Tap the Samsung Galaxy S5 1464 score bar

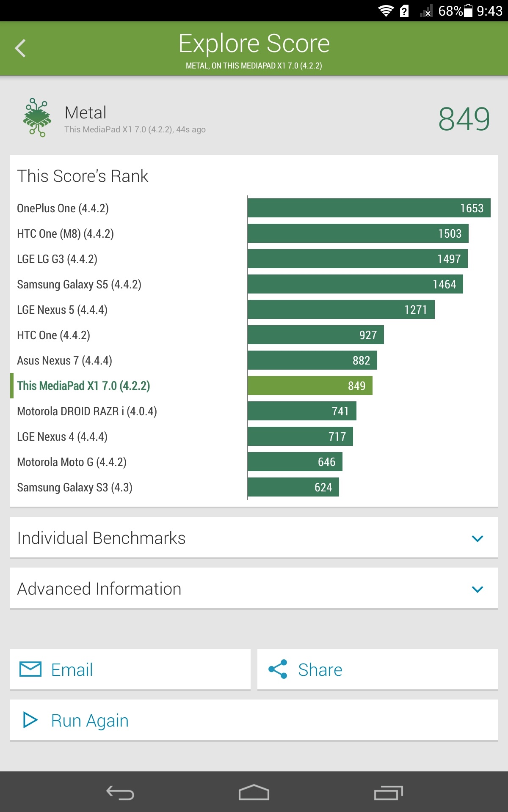click(355, 284)
